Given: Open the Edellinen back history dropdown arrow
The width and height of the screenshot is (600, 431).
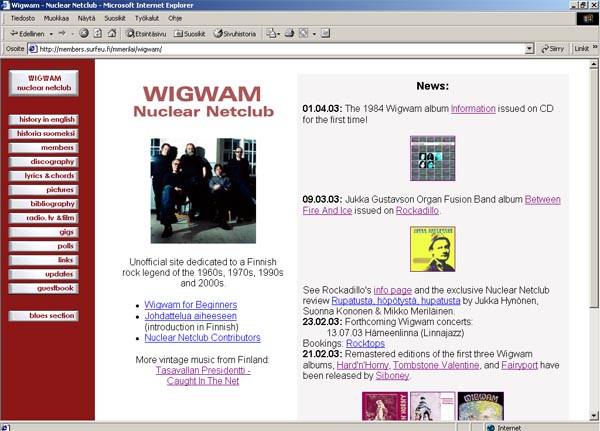Looking at the screenshot, I should [51, 34].
